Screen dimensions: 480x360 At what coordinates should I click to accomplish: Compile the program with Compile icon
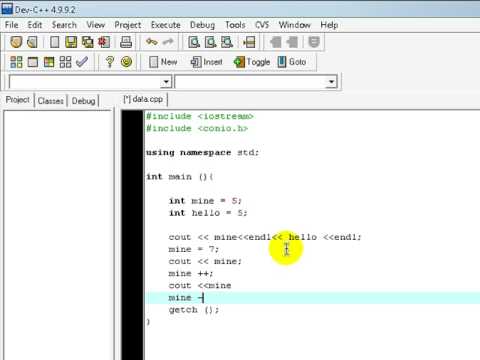click(16, 62)
